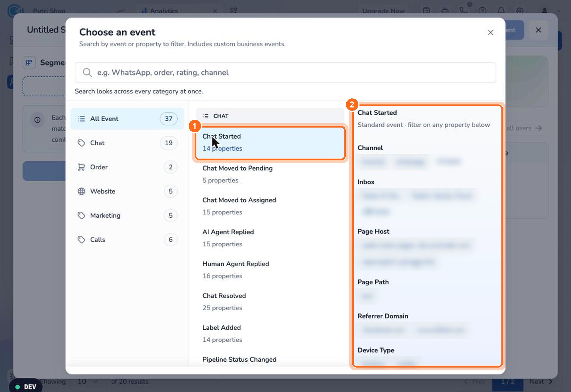Select the All Event category

click(x=127, y=119)
